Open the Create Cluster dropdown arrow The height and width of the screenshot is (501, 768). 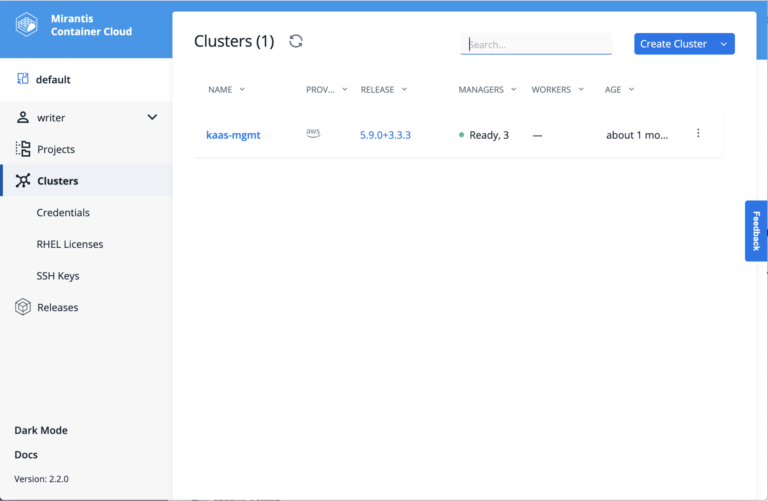724,44
